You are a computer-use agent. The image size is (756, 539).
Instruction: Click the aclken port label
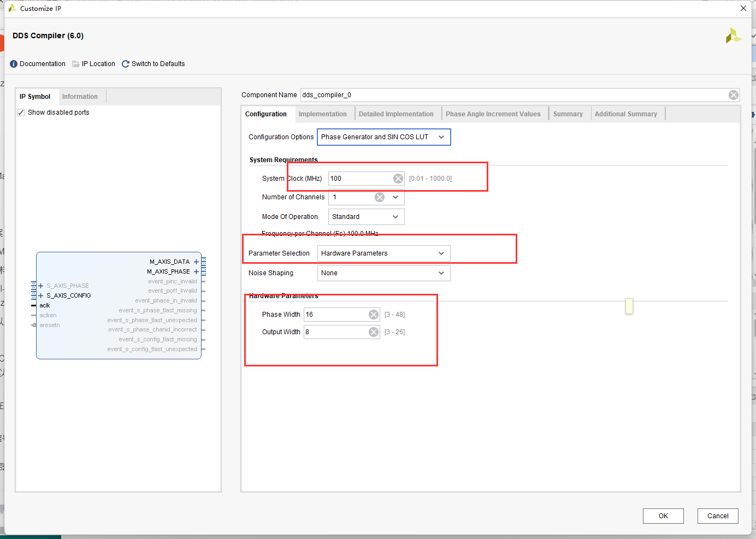48,316
